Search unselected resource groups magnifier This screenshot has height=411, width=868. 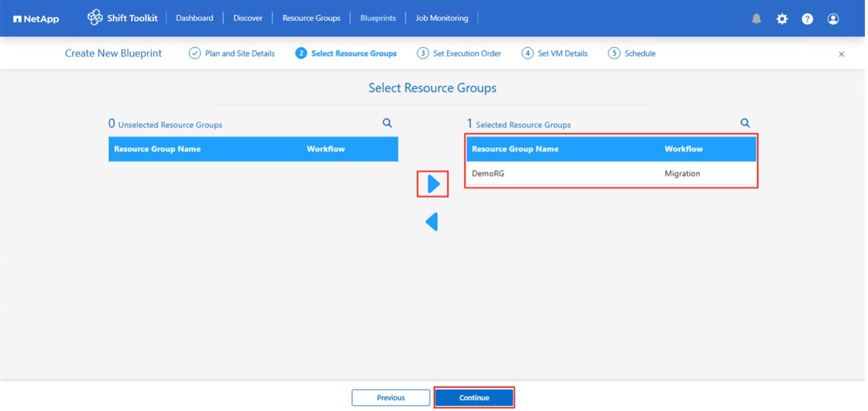(x=387, y=123)
